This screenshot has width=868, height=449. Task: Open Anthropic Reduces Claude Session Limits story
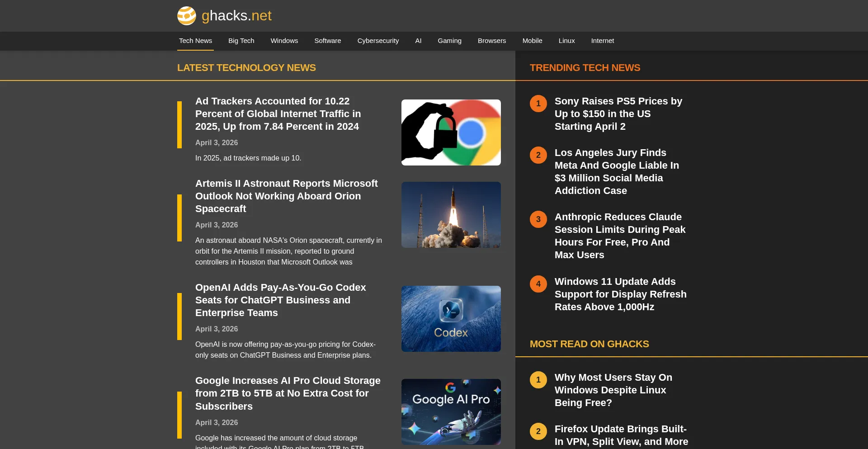620,236
